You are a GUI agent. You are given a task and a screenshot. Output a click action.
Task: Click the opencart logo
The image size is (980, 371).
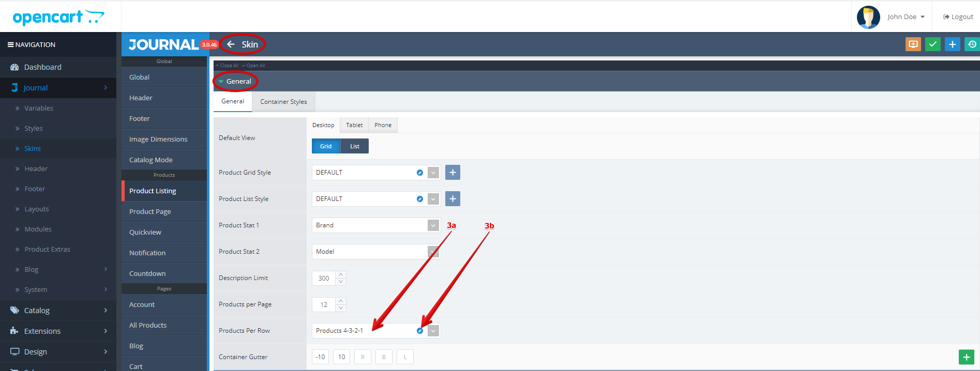[58, 17]
